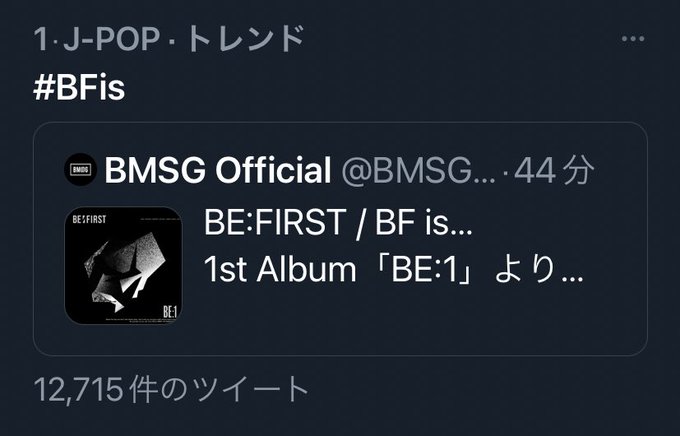Viewport: 680px width, 436px height.
Task: Open BMSG Official display name
Action: 218,170
